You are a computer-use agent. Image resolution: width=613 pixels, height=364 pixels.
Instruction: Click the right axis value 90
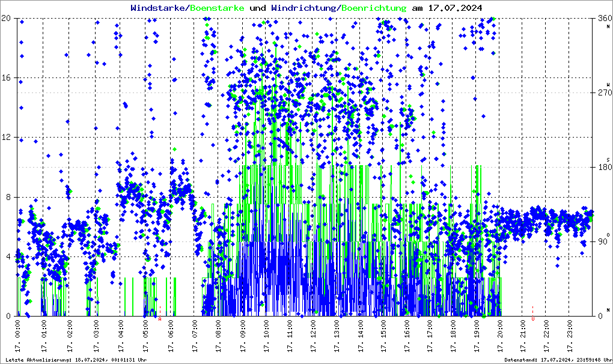tap(603, 241)
